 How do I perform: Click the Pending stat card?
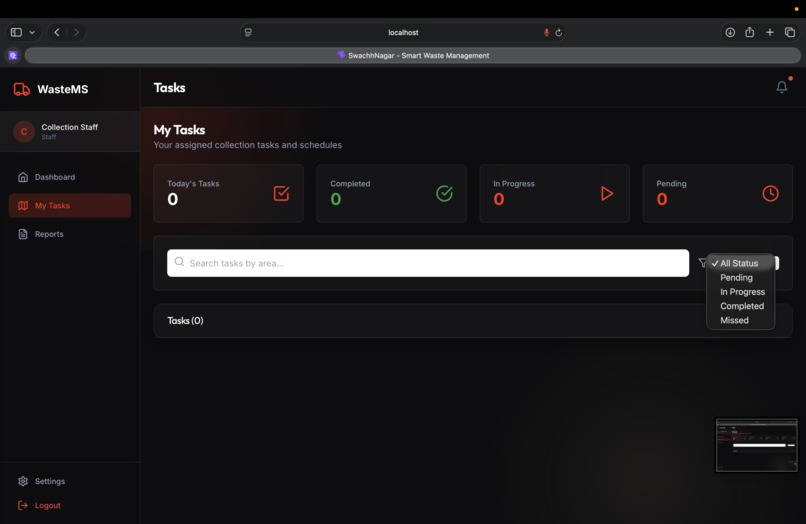click(717, 193)
